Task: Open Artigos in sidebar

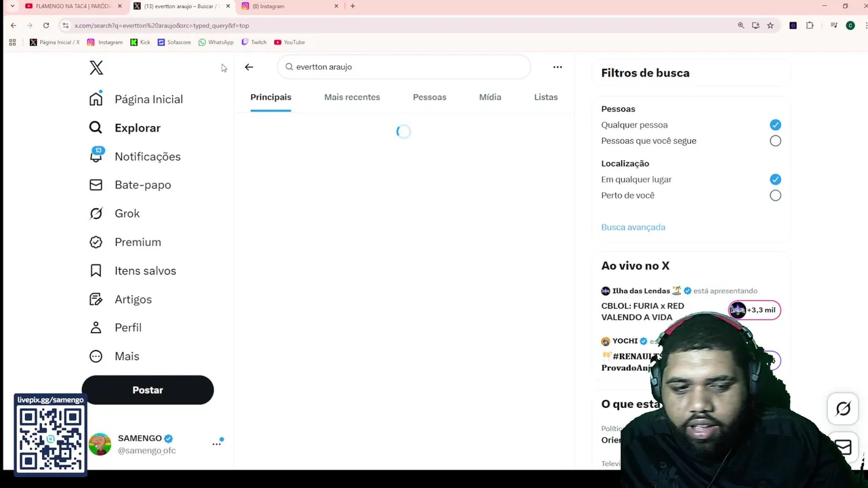Action: coord(121,299)
